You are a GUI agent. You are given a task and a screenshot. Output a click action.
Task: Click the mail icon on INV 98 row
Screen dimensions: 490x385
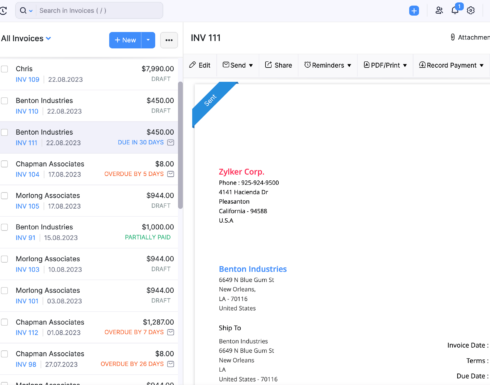tap(170, 364)
